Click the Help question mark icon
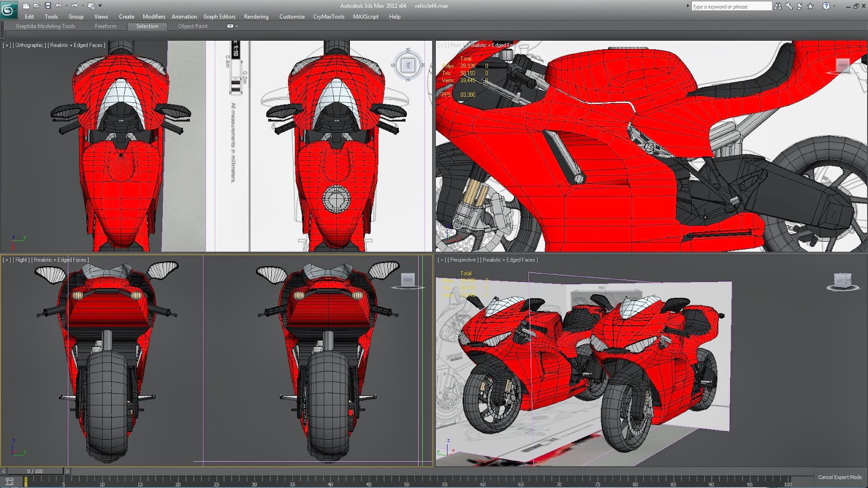Screen dimensions: 868x488 pyautogui.click(x=826, y=6)
